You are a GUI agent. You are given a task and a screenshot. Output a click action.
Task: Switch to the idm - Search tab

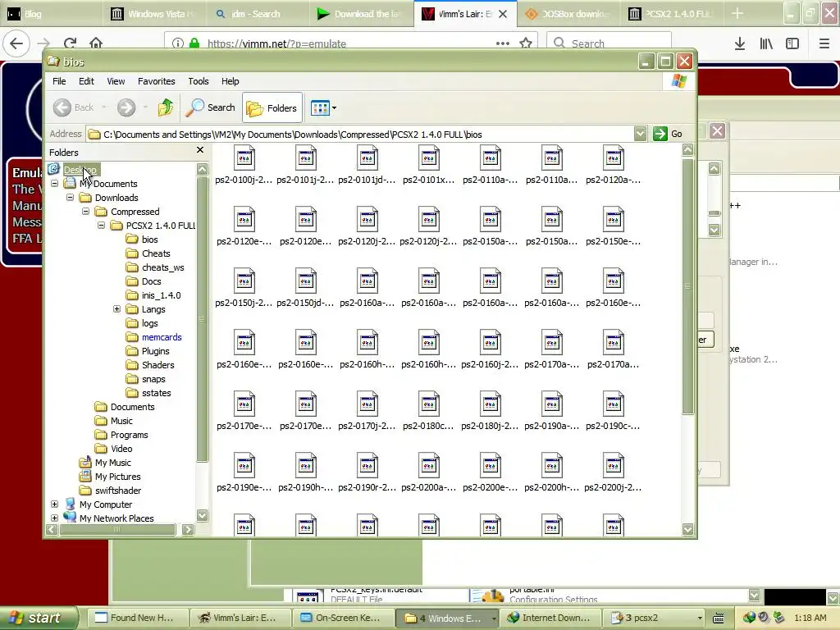(256, 14)
